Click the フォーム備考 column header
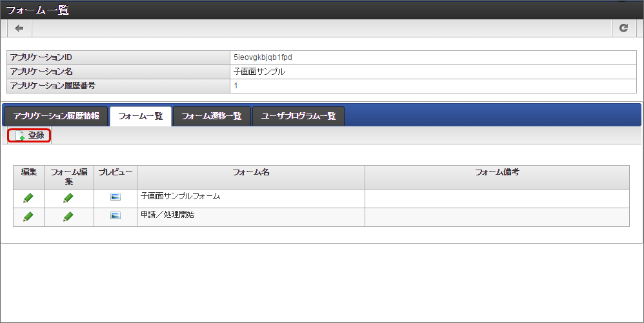Screen dimensions: 644x323 pyautogui.click(x=497, y=177)
